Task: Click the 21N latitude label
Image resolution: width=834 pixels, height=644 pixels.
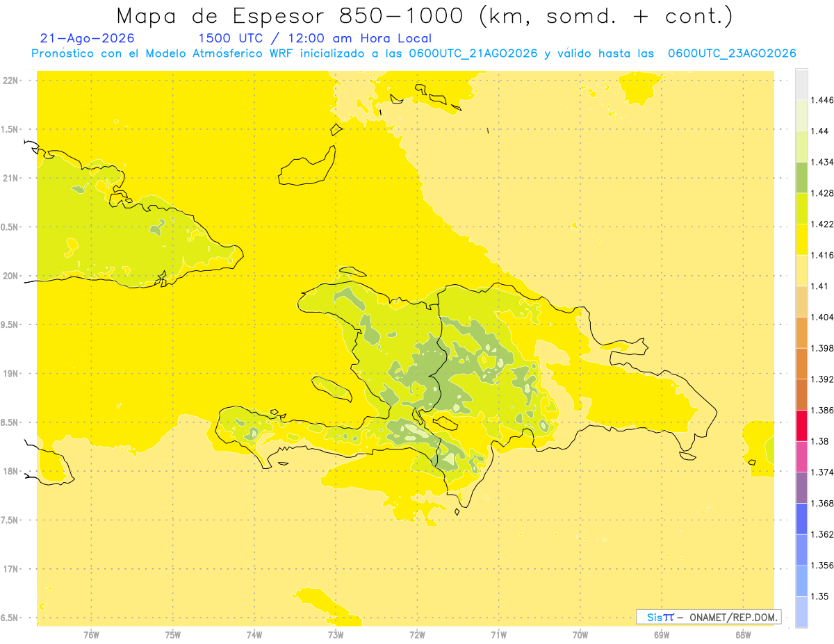Action: 10,179
